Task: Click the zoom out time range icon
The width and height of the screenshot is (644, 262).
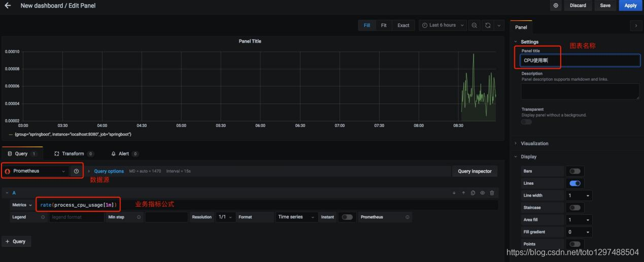Action: click(474, 25)
